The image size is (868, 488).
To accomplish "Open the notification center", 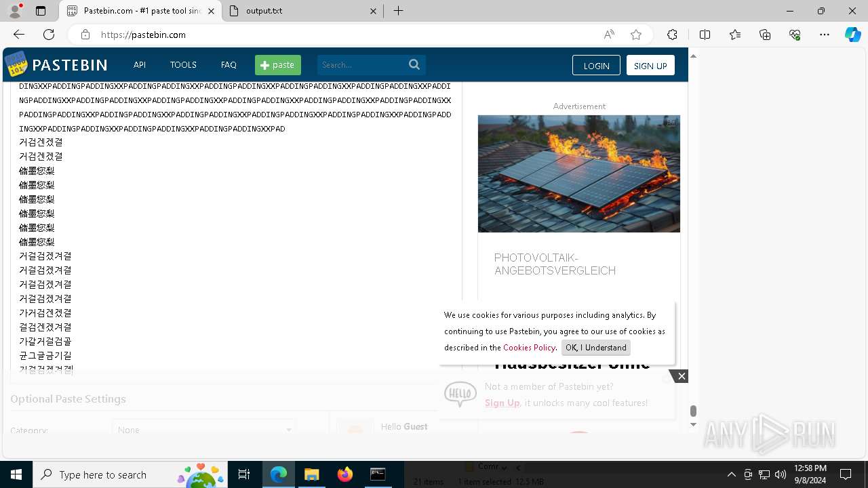I will click(x=846, y=474).
